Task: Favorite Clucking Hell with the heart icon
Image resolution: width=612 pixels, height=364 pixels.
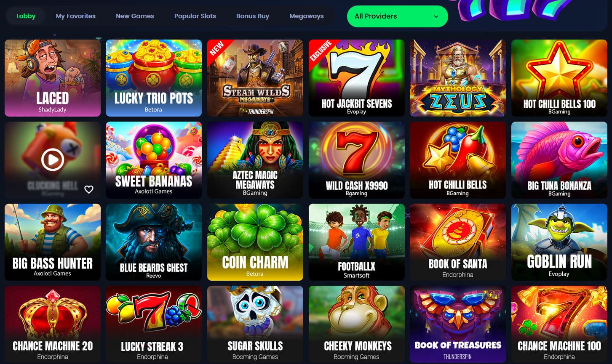Action: pyautogui.click(x=89, y=189)
